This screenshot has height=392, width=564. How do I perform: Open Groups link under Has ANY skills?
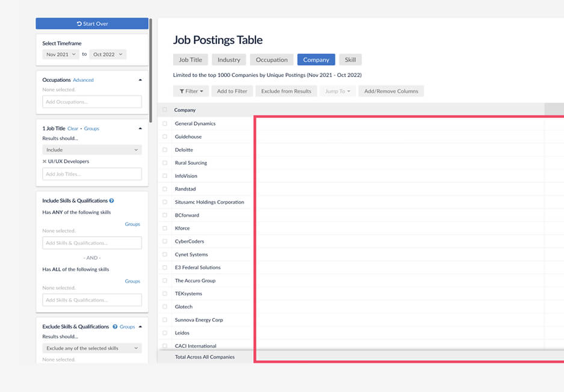coord(132,224)
